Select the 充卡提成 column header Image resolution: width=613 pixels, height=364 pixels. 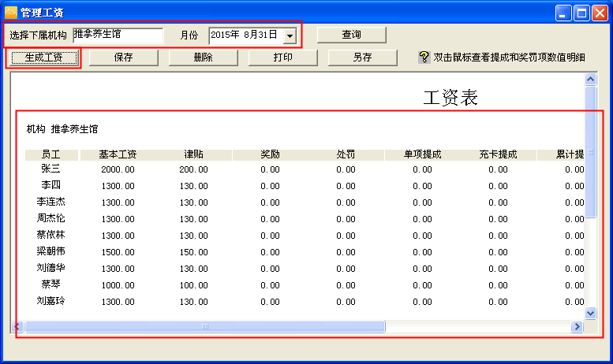pyautogui.click(x=498, y=154)
